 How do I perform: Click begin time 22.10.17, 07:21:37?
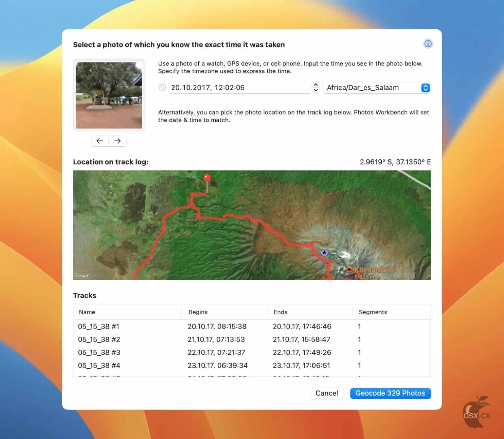pos(216,352)
